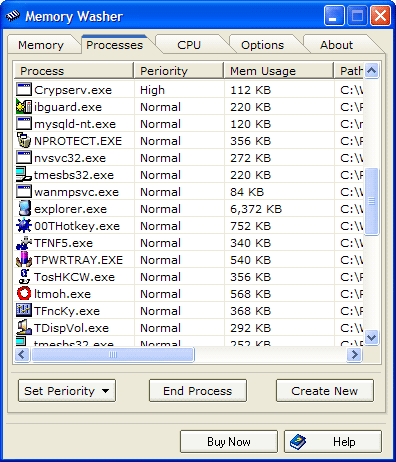Open the About tab
This screenshot has height=462, width=396.
[336, 45]
